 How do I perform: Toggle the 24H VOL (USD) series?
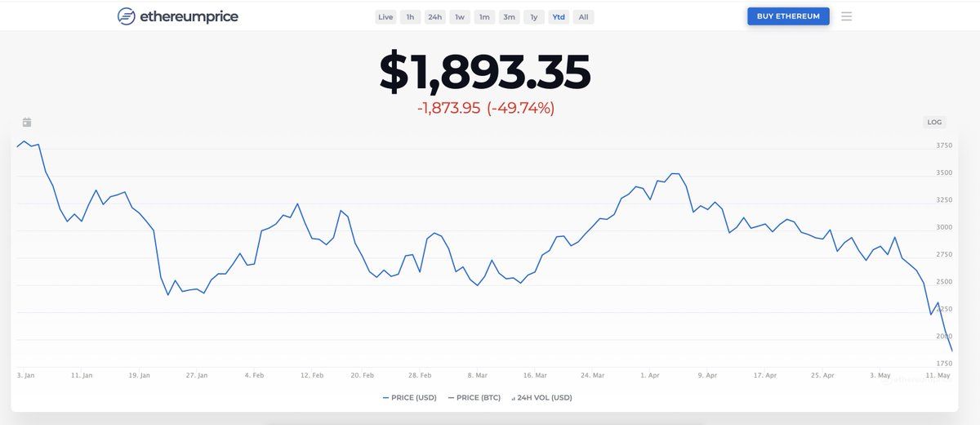tap(541, 398)
